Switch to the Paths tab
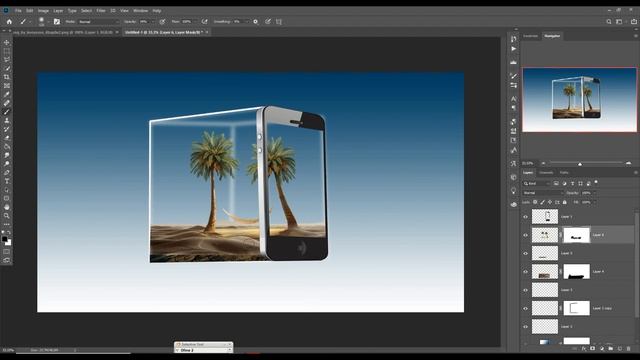This screenshot has width=640, height=360. pyautogui.click(x=564, y=173)
